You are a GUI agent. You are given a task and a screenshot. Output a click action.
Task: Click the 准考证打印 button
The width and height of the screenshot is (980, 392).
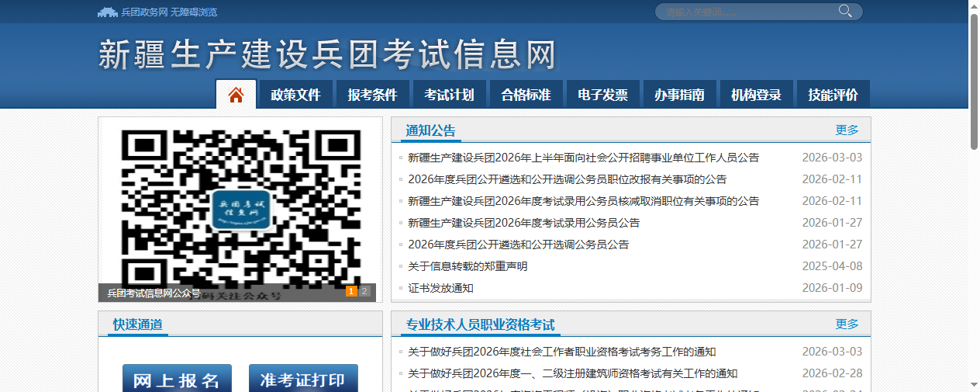(303, 379)
